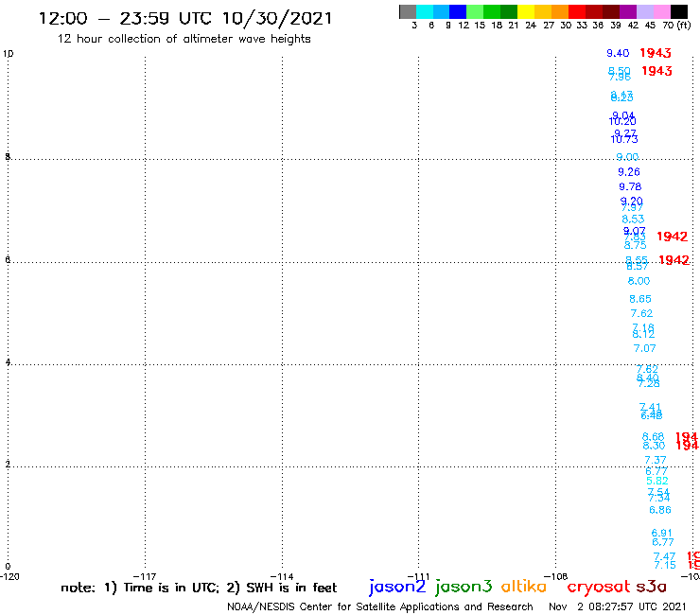Click the wave height value 8.53
This screenshot has height=615, width=700.
[x=633, y=220]
